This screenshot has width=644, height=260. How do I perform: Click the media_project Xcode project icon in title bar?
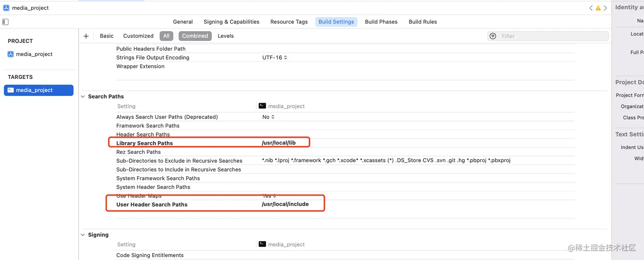tap(6, 8)
